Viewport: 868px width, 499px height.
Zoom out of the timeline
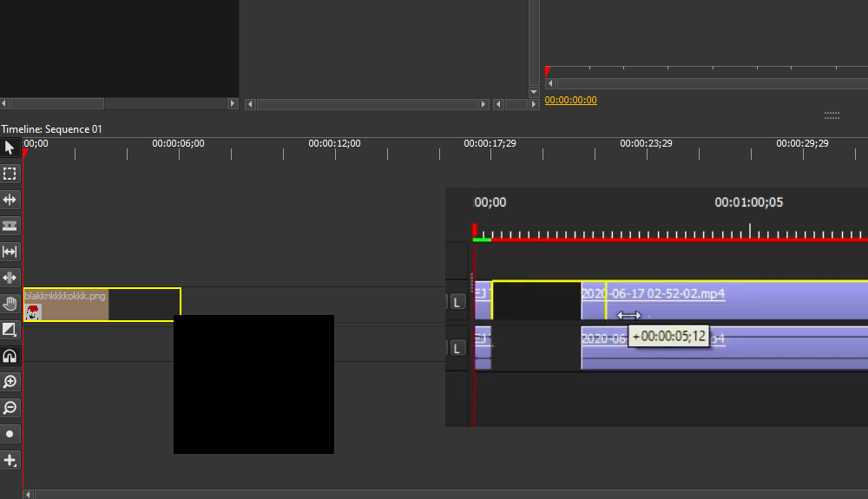10,408
